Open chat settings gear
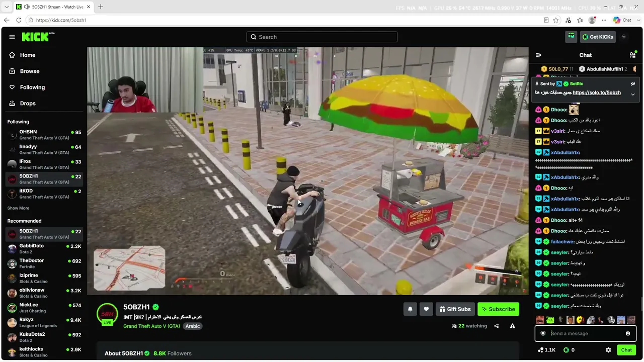This screenshot has width=644, height=362. pyautogui.click(x=608, y=350)
